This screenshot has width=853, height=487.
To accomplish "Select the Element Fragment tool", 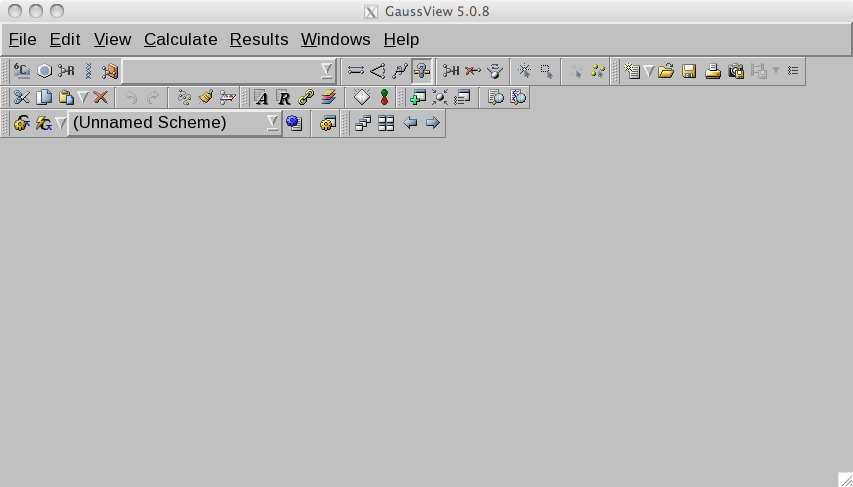I will click(x=22, y=71).
